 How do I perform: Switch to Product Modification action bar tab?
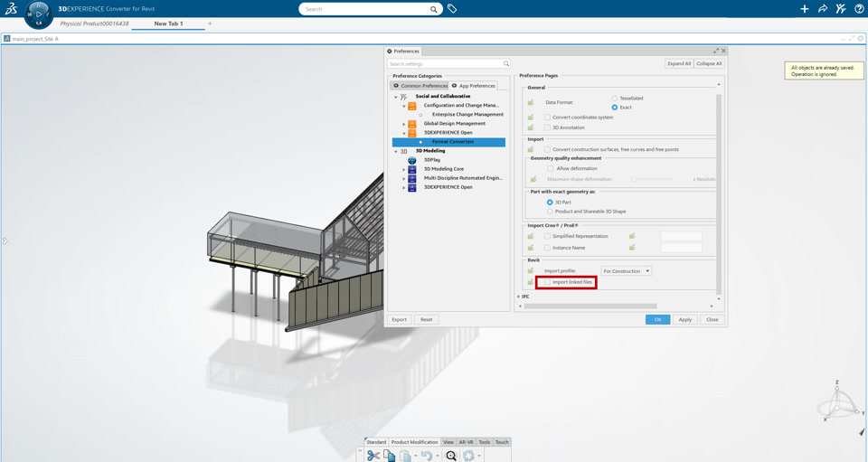415,442
